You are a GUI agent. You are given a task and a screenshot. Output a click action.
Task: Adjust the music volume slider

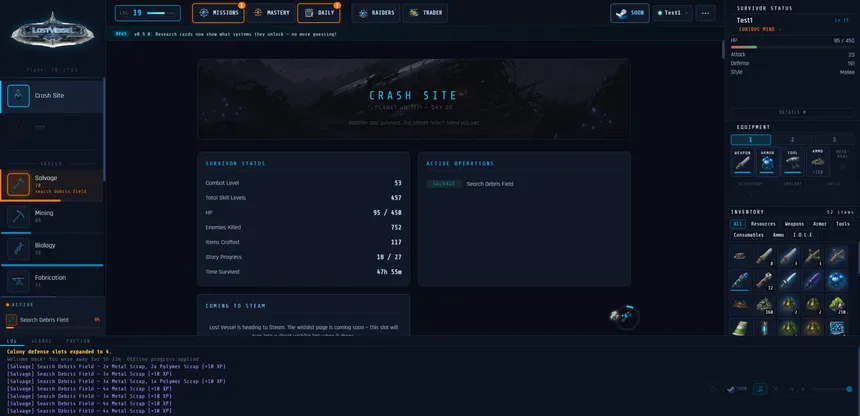click(x=832, y=389)
